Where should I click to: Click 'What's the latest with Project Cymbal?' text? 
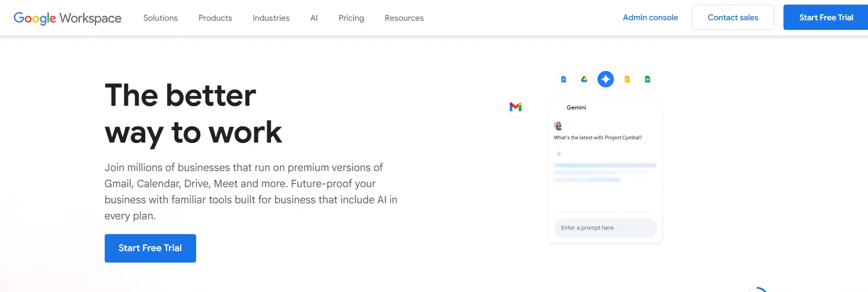click(x=598, y=137)
